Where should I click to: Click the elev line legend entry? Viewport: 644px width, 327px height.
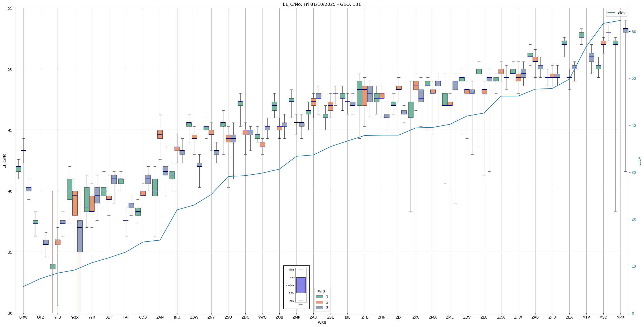tap(616, 13)
